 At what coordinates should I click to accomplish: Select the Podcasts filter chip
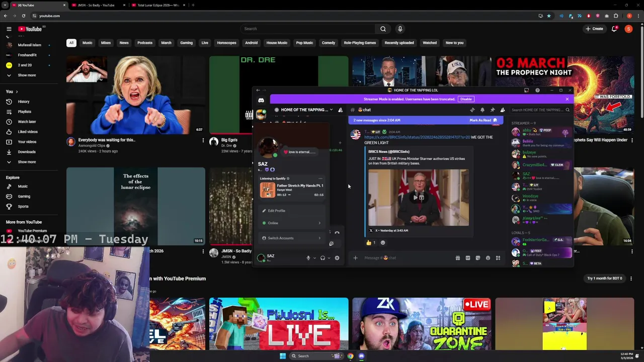[x=145, y=43]
